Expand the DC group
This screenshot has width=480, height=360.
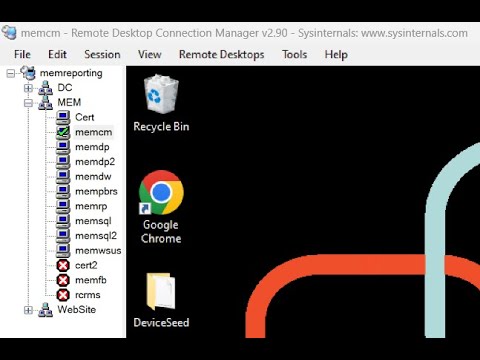click(28, 88)
